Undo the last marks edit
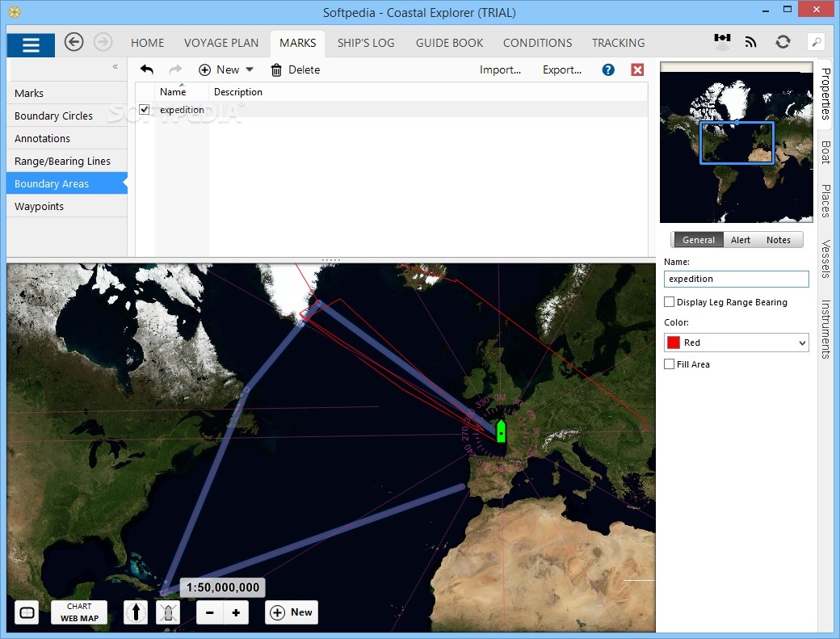Image resolution: width=840 pixels, height=639 pixels. click(147, 69)
